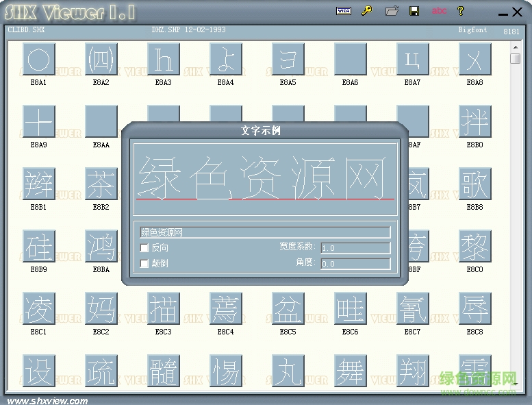Open the www.shxview.com link

click(x=47, y=401)
